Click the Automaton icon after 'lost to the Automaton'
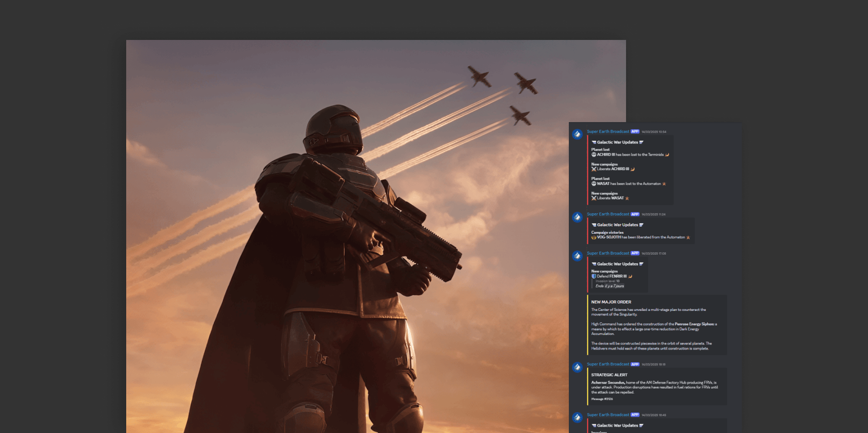Screen dimensions: 868x433 [664, 184]
